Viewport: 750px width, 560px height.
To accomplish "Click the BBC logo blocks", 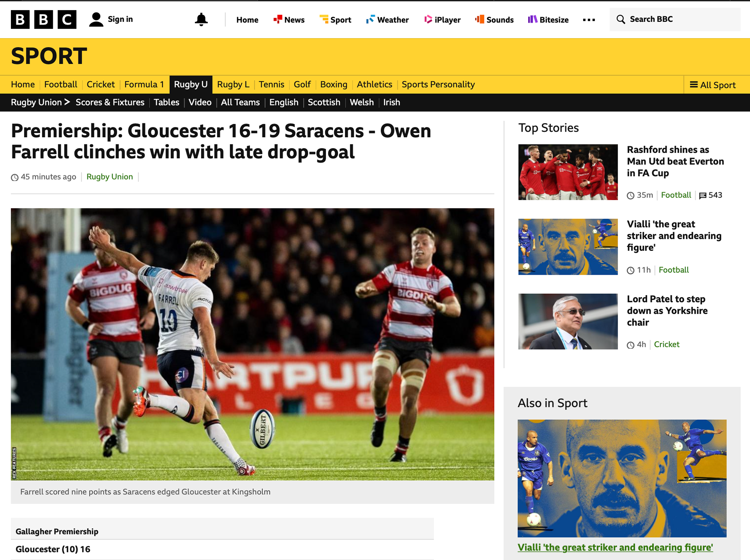I will pyautogui.click(x=43, y=20).
